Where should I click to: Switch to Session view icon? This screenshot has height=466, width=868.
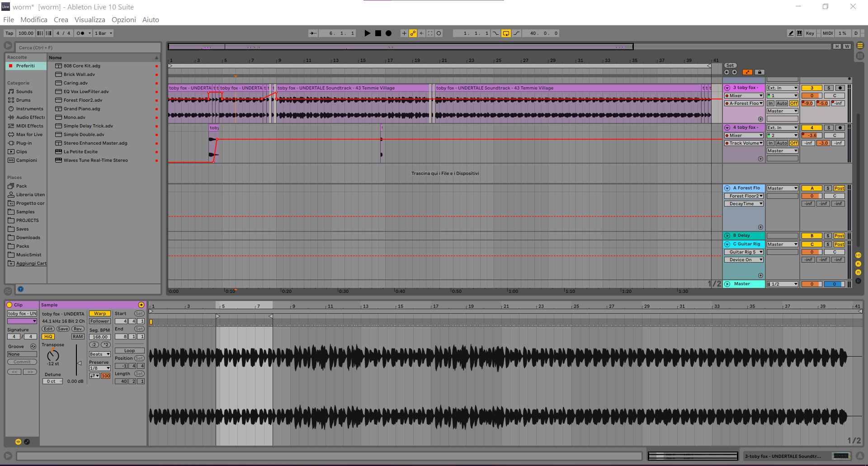pyautogui.click(x=860, y=56)
